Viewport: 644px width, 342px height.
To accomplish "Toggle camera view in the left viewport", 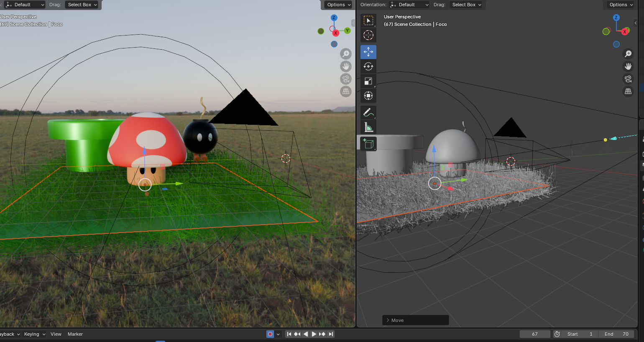I will 346,79.
